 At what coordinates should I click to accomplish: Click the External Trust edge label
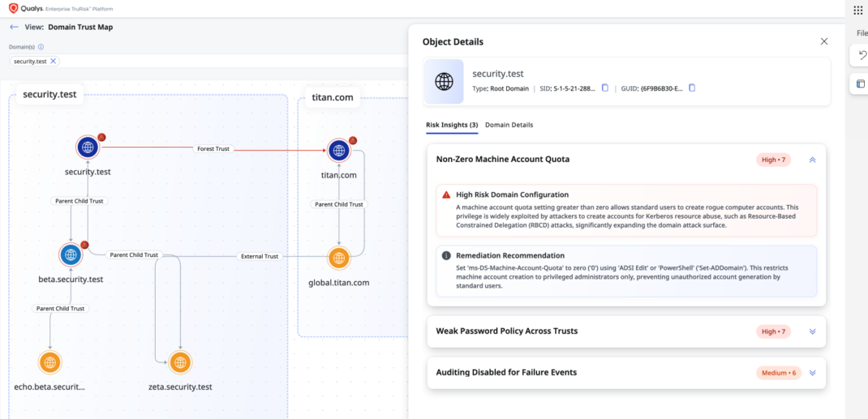click(x=259, y=256)
